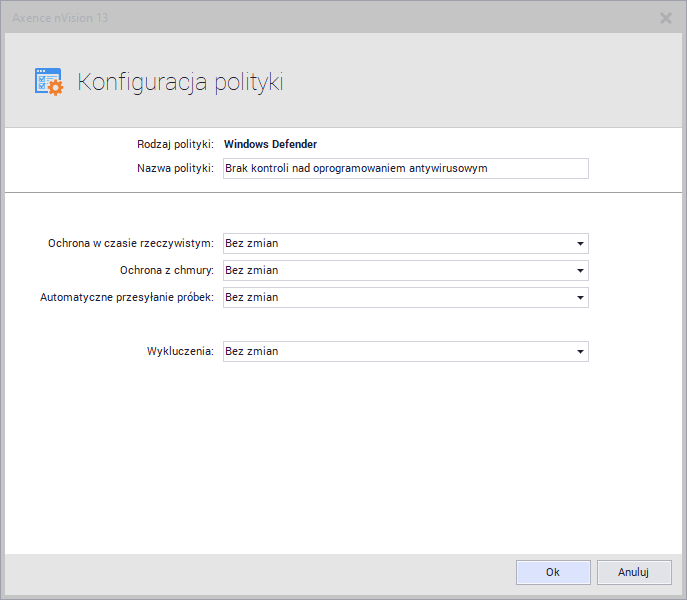687x600 pixels.
Task: Click the Automatyczne przesyłanie próbek label
Action: 126,297
